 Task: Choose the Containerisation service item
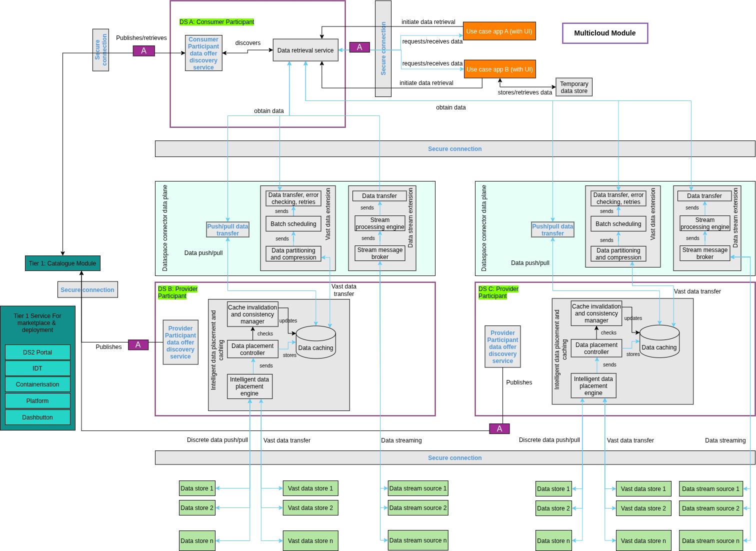point(37,384)
